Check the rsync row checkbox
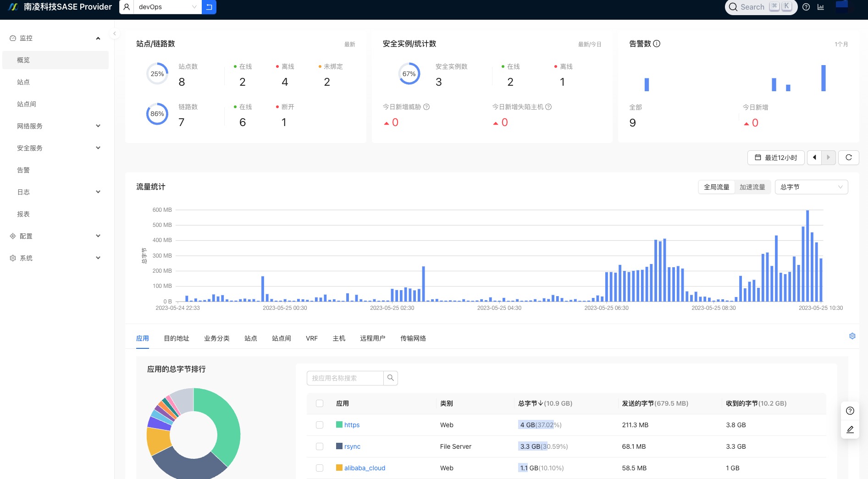Image resolution: width=868 pixels, height=479 pixels. point(320,446)
